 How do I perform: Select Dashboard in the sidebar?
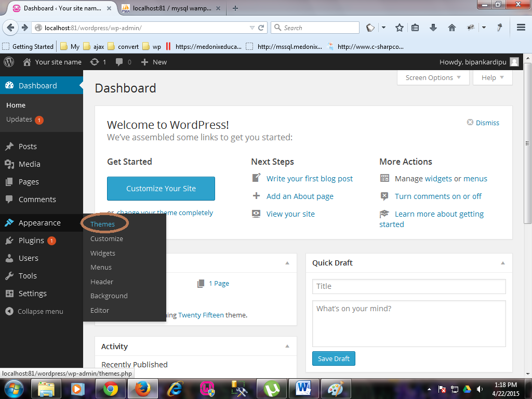(x=42, y=86)
